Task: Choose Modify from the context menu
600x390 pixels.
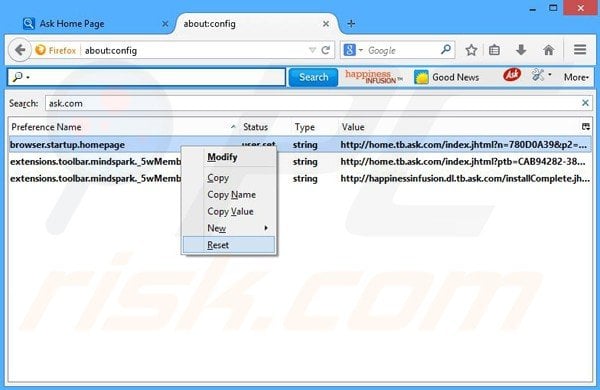Action: tap(229, 157)
